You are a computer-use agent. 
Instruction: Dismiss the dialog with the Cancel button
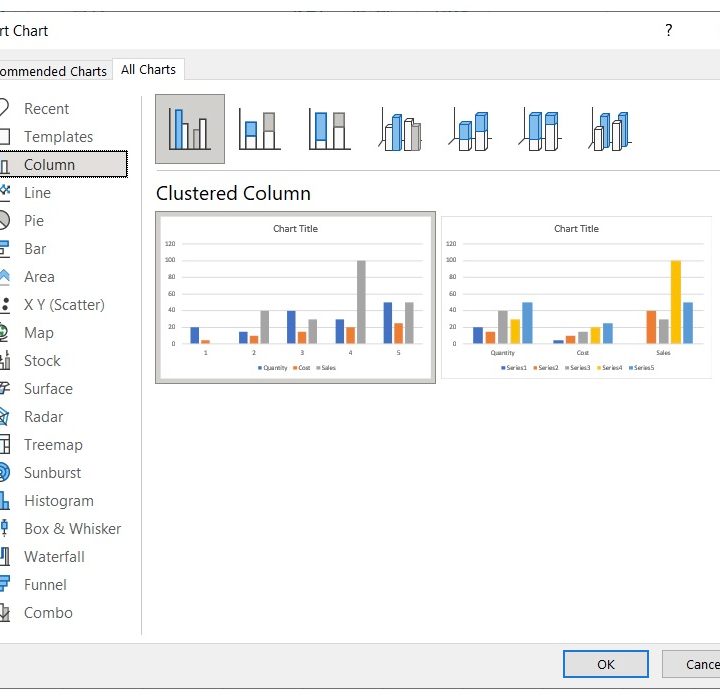tap(691, 664)
